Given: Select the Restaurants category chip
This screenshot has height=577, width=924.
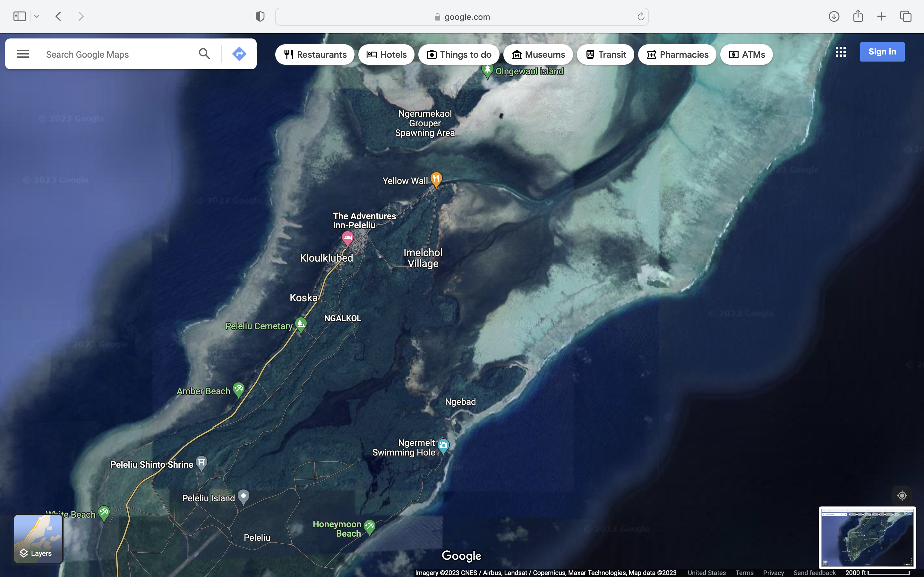Looking at the screenshot, I should point(315,54).
